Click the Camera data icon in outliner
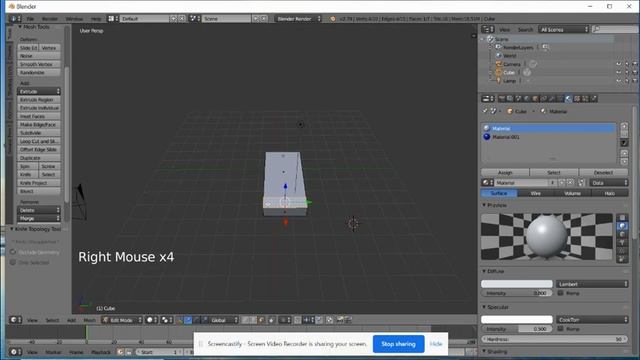This screenshot has height=360, width=640. tap(533, 64)
